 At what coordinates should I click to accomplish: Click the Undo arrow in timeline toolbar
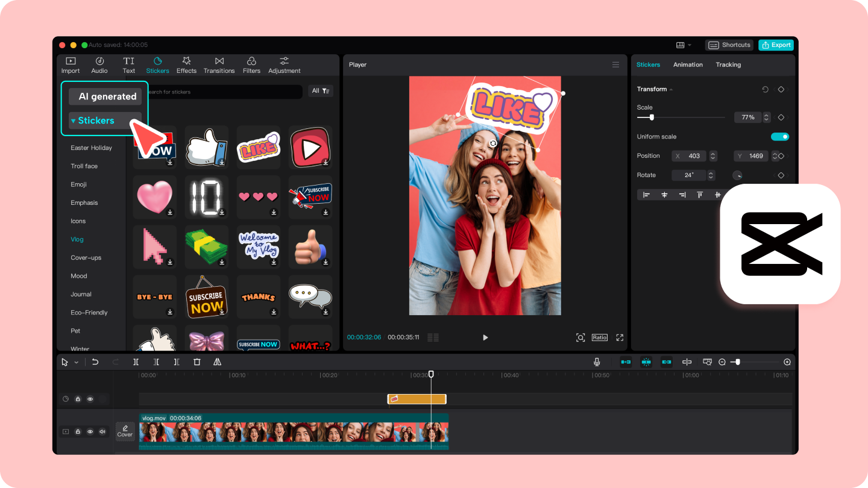point(95,362)
